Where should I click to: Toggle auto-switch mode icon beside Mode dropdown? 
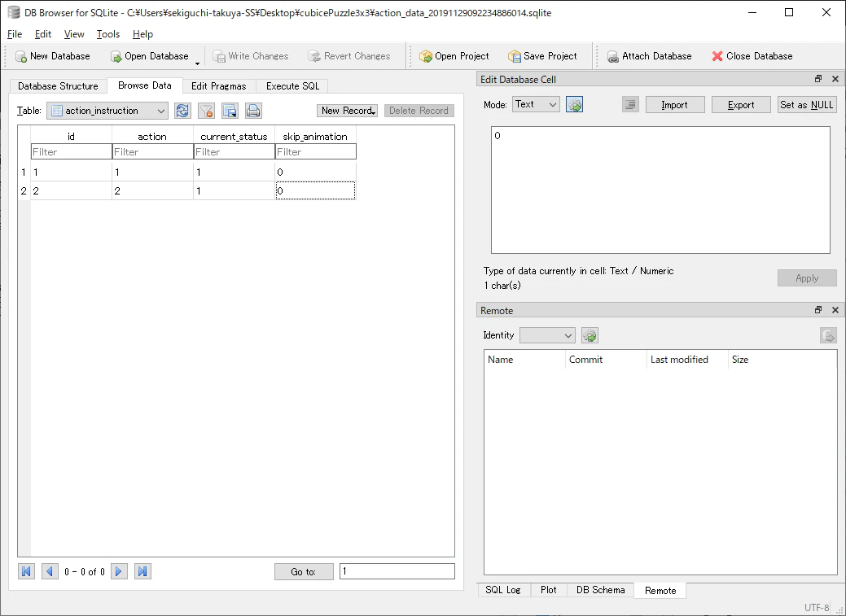click(x=575, y=105)
